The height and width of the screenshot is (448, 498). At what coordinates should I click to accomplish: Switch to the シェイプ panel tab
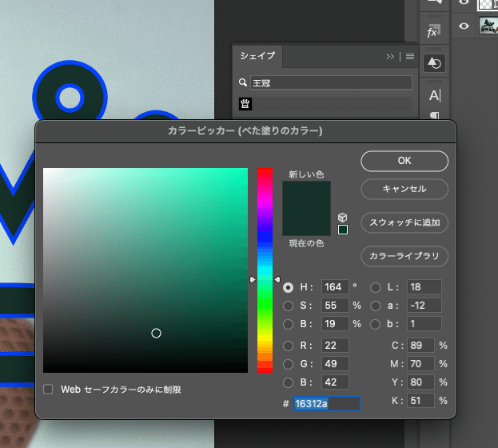click(x=257, y=56)
